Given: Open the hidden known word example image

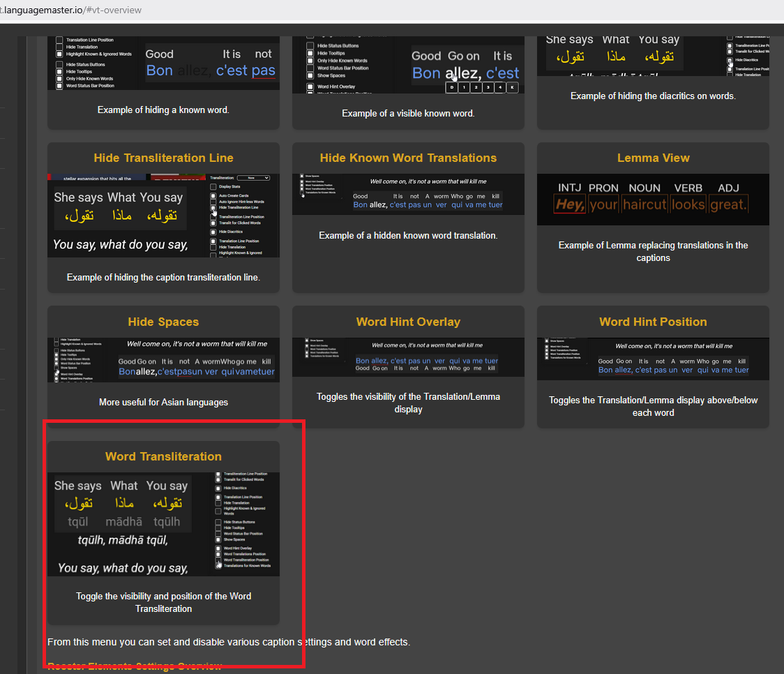Looking at the screenshot, I should pos(408,194).
